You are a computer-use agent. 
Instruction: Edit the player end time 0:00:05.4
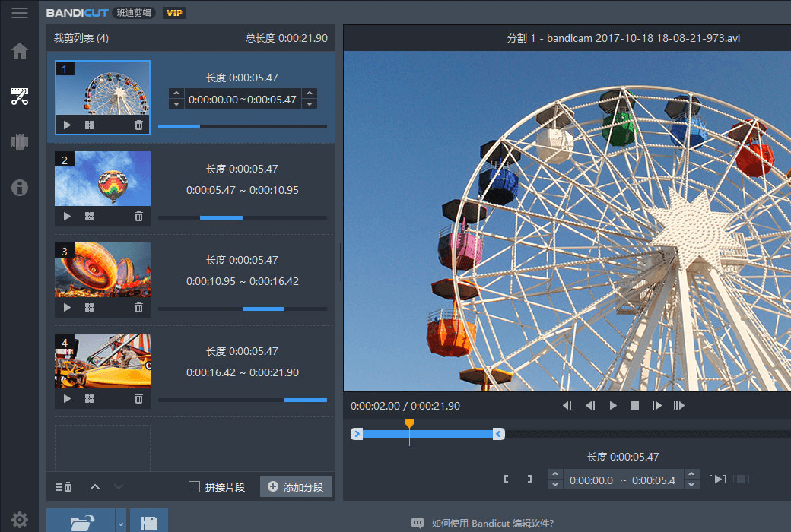653,480
